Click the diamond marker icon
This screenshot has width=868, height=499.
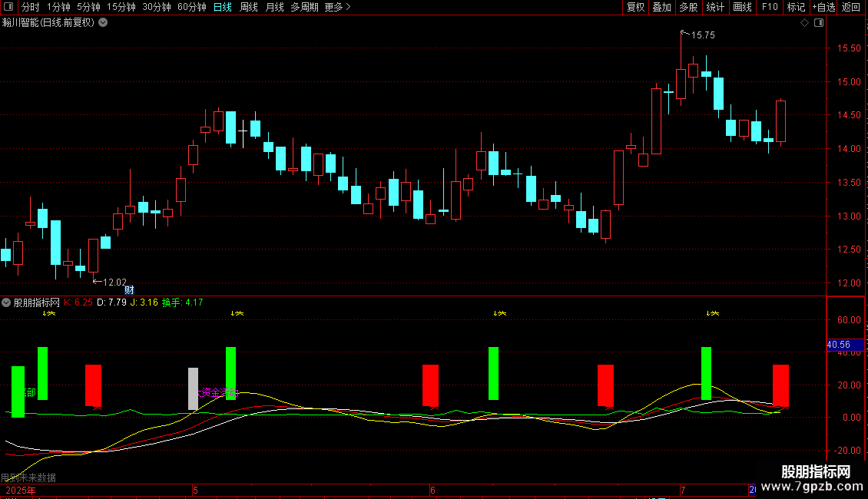point(805,23)
